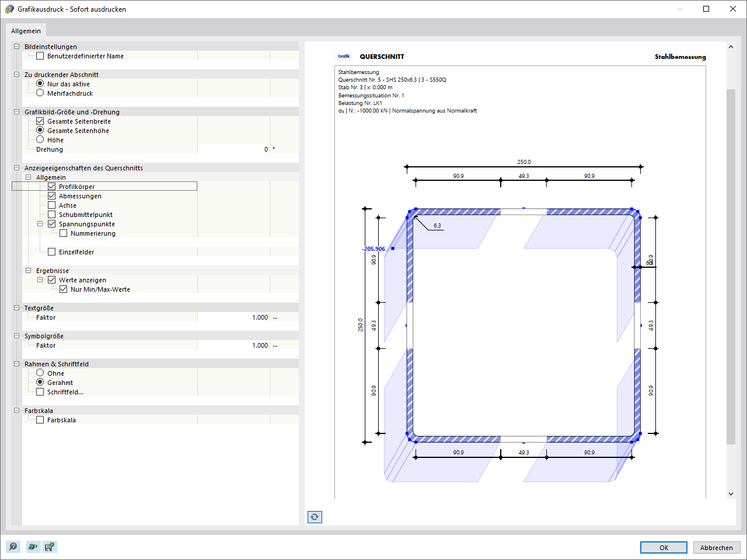
Task: Switch to the Allgemein tab
Action: [26, 31]
